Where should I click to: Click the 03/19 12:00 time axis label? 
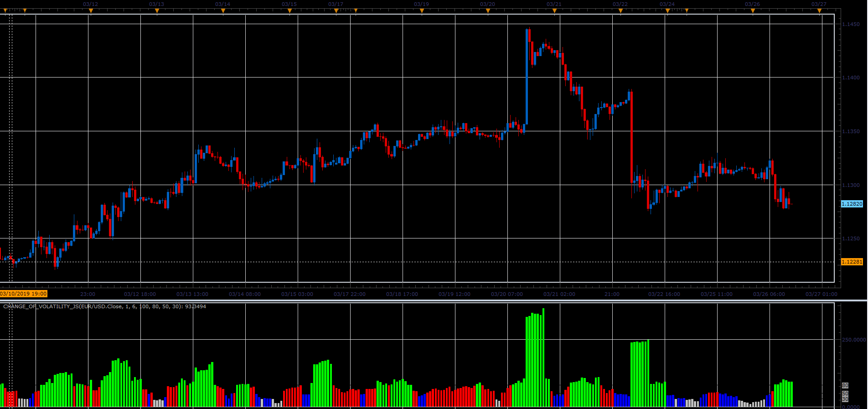point(455,294)
